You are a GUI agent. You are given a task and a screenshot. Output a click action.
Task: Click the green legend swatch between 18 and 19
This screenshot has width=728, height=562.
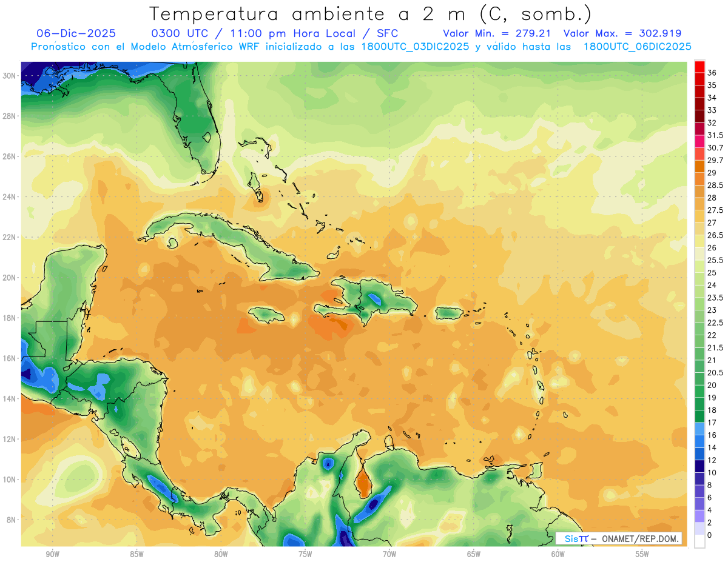click(699, 404)
